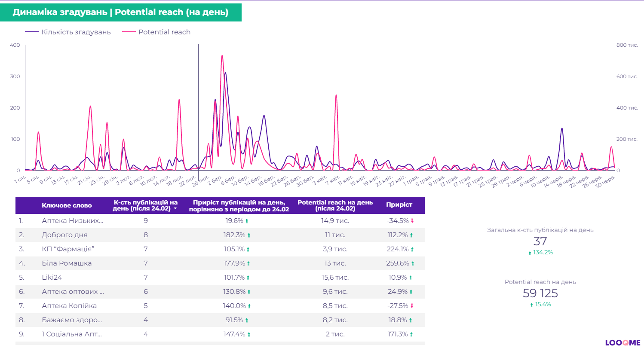Select the Аптека Копійка keyword
The width and height of the screenshot is (644, 351).
pos(69,306)
